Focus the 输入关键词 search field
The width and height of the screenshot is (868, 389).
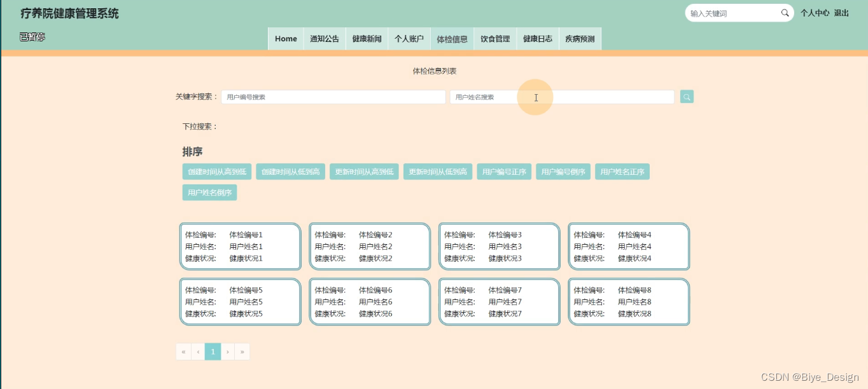[733, 13]
